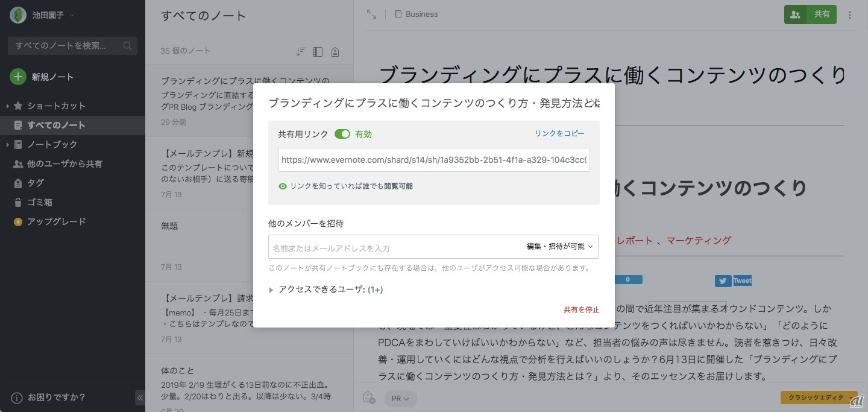Expand the list of users with access
This screenshot has width=868, height=412.
tap(271, 290)
